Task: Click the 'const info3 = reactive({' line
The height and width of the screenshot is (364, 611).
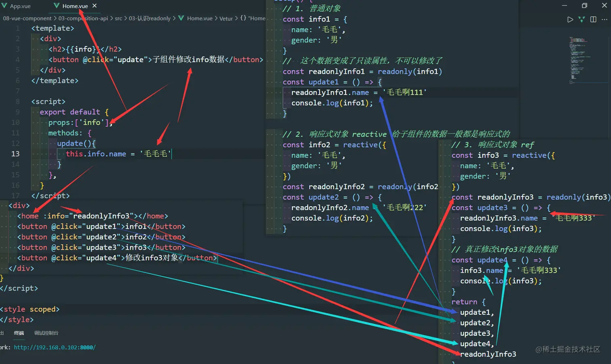Action: (504, 155)
